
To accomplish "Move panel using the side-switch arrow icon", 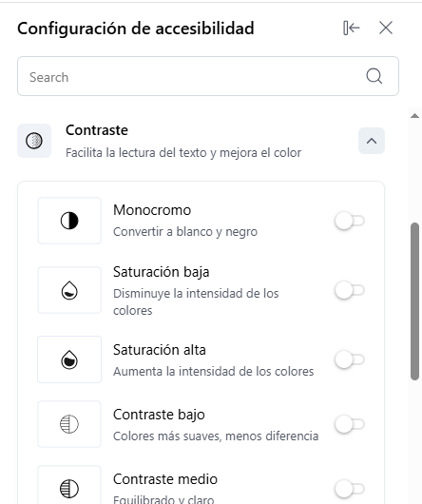I will coord(352,28).
